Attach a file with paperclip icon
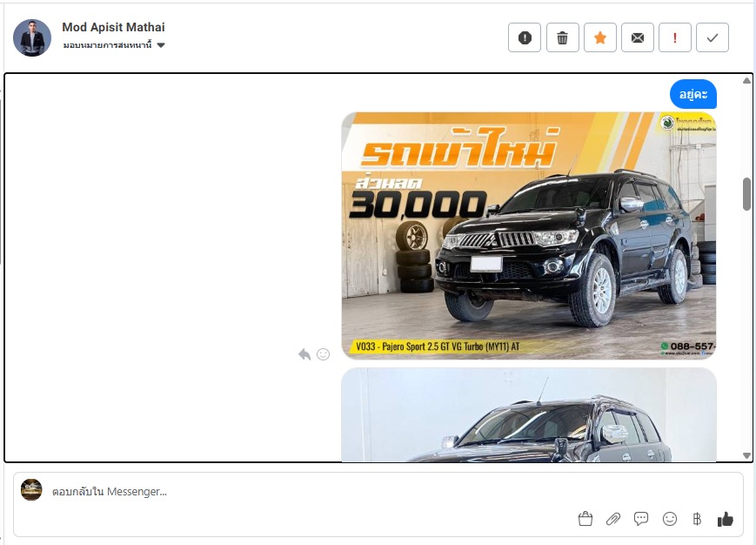Image resolution: width=756 pixels, height=545 pixels. 613,519
